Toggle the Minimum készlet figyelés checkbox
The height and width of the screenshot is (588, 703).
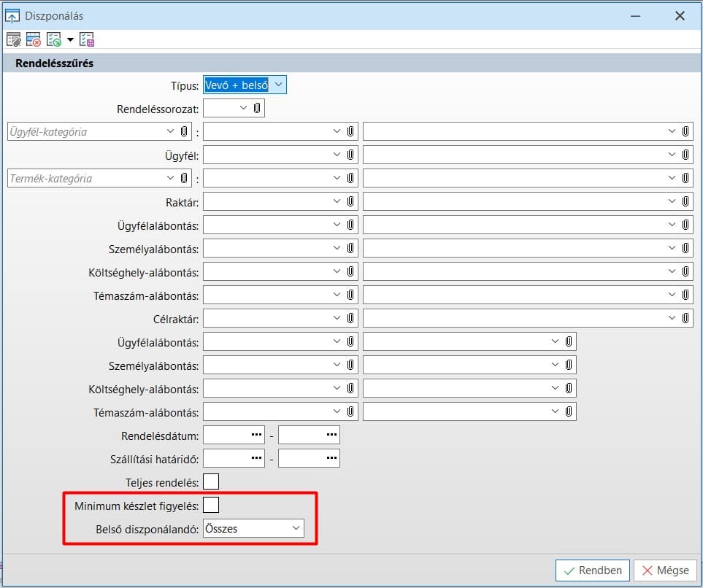tap(211, 505)
